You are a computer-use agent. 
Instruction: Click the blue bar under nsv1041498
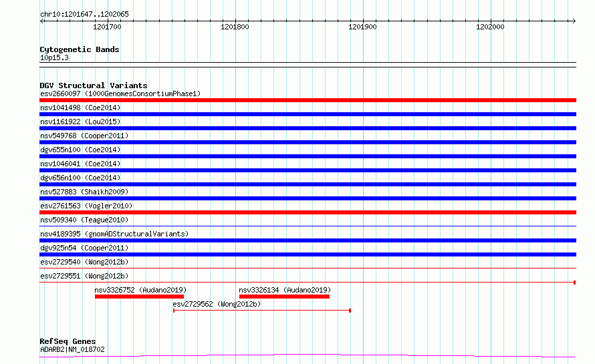pyautogui.click(x=308, y=114)
